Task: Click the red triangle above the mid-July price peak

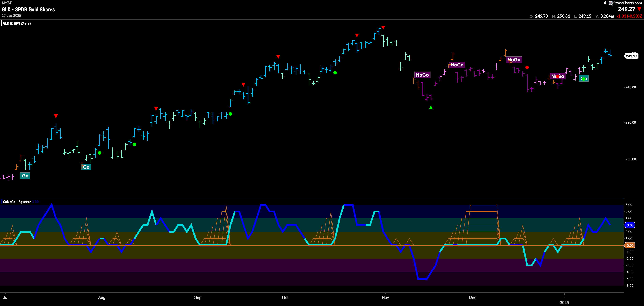Action: click(x=56, y=116)
